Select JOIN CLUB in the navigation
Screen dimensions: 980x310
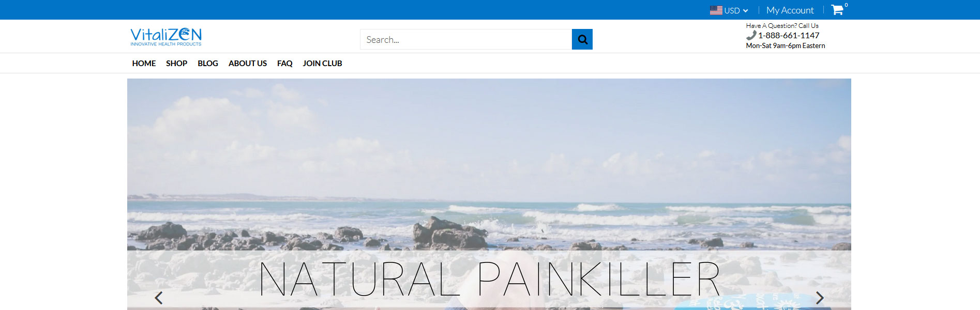coord(322,63)
